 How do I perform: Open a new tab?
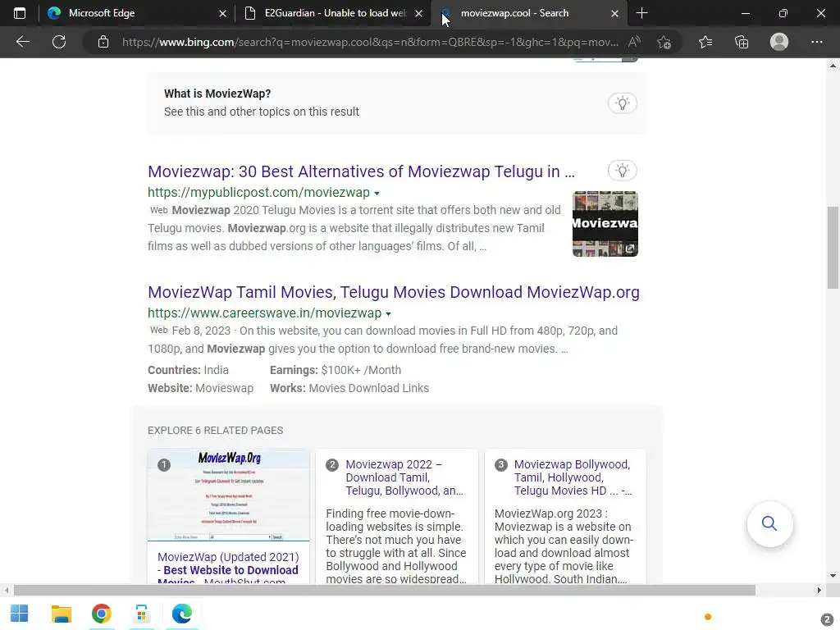click(x=641, y=13)
